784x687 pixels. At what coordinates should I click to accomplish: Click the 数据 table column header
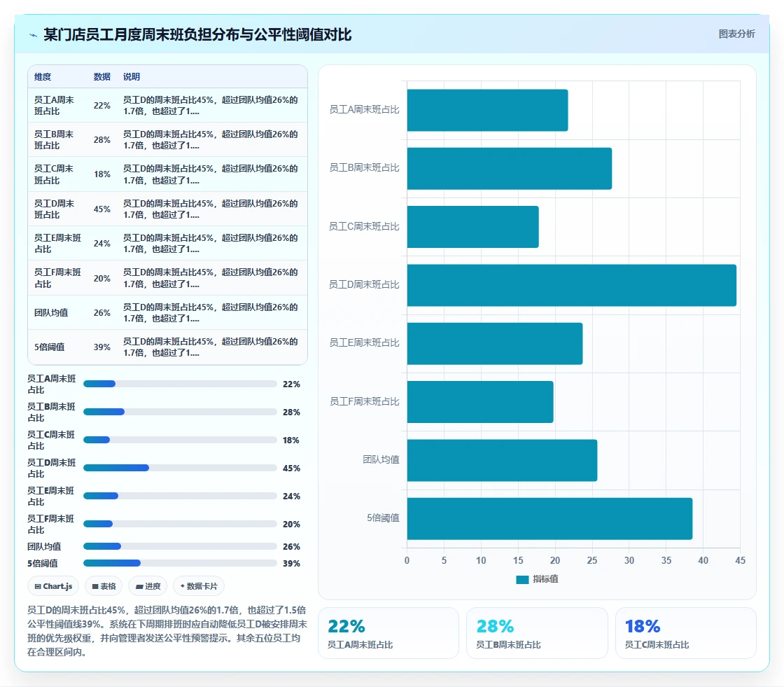(102, 76)
